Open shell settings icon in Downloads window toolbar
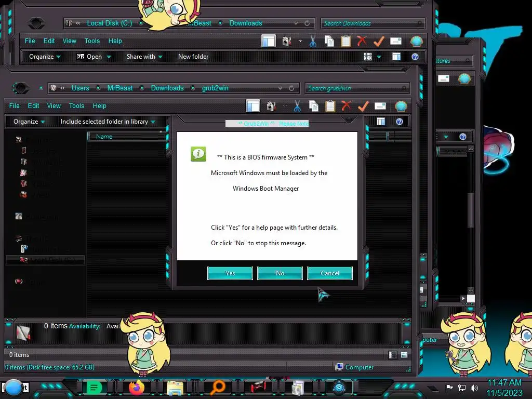 tap(417, 42)
